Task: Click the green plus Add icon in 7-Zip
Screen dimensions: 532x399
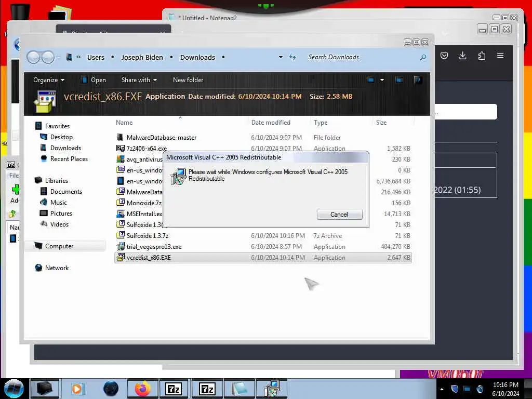Action: coord(15,189)
